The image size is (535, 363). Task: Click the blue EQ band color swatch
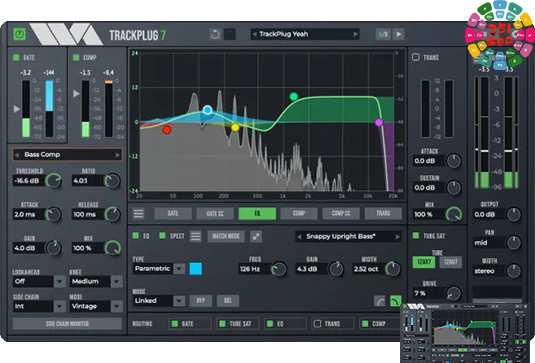(196, 268)
